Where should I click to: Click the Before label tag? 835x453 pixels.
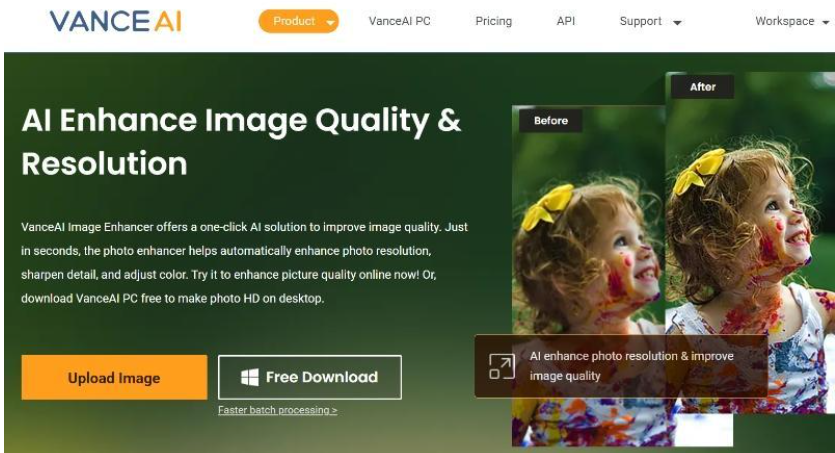pos(551,121)
